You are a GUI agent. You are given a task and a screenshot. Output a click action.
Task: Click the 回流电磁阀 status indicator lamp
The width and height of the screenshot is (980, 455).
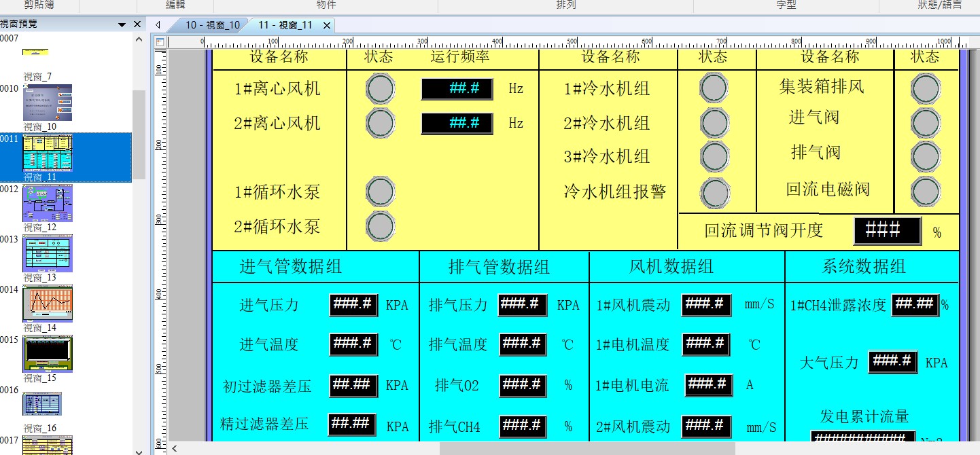click(x=926, y=192)
